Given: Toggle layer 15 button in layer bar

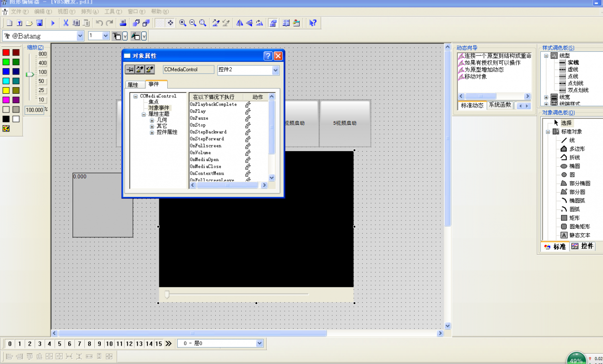Looking at the screenshot, I should point(159,344).
